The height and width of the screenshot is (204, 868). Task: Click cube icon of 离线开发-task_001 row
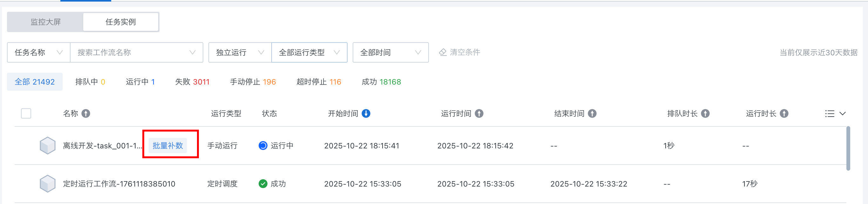[48, 146]
